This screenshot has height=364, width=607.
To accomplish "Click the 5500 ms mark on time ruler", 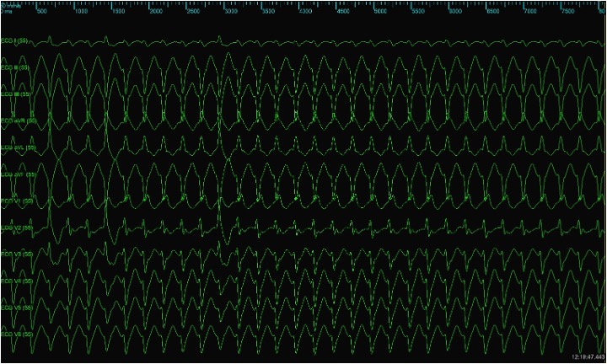I will (417, 11).
